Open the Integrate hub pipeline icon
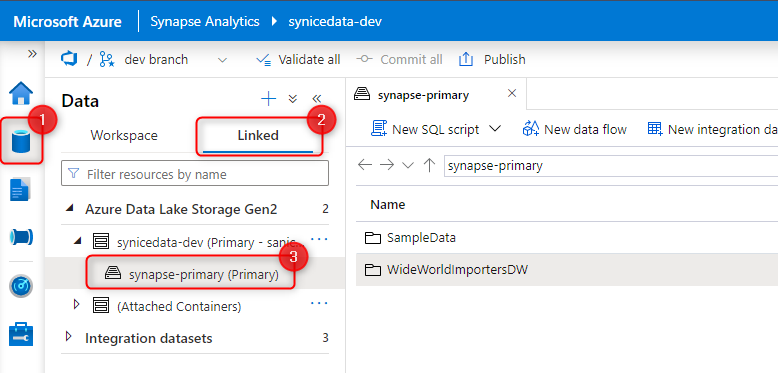Image resolution: width=778 pixels, height=373 pixels. pos(21,237)
